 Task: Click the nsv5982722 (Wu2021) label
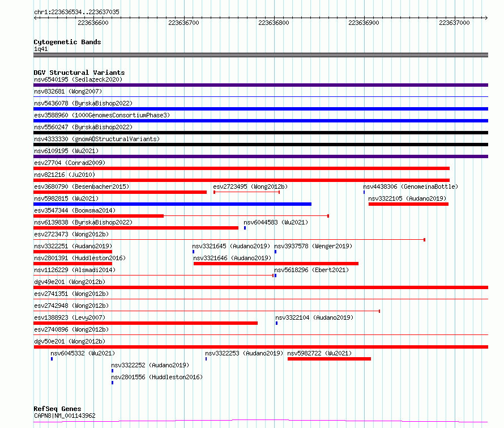pyautogui.click(x=319, y=353)
